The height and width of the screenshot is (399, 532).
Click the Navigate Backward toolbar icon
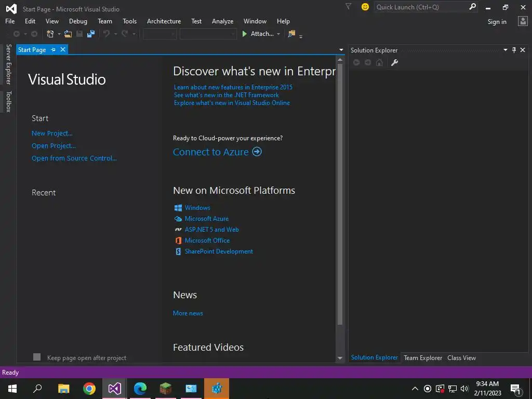coord(16,34)
